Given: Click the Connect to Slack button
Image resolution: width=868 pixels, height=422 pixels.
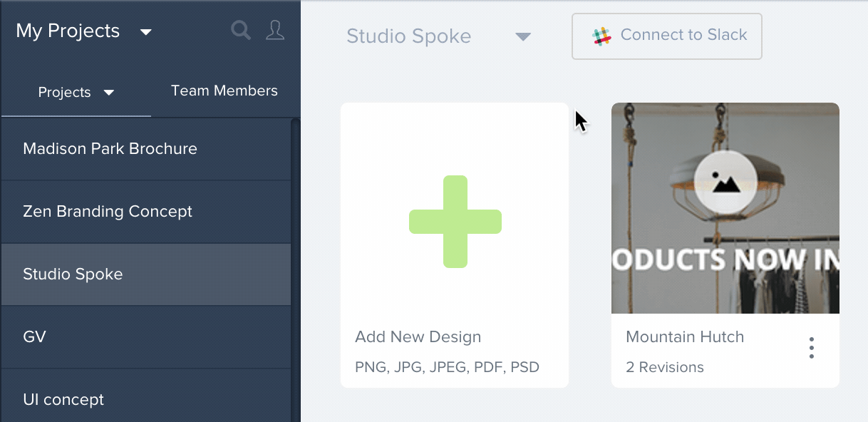Looking at the screenshot, I should point(667,36).
